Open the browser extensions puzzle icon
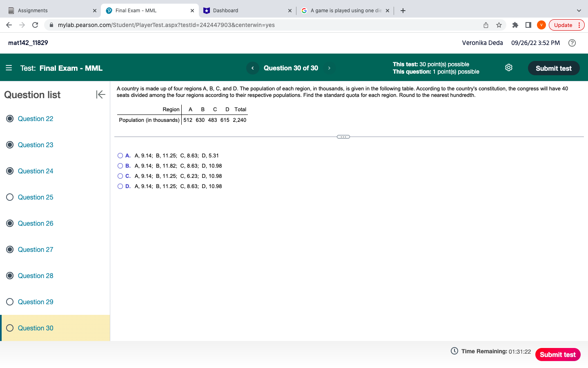Image resolution: width=588 pixels, height=368 pixels. [x=515, y=25]
